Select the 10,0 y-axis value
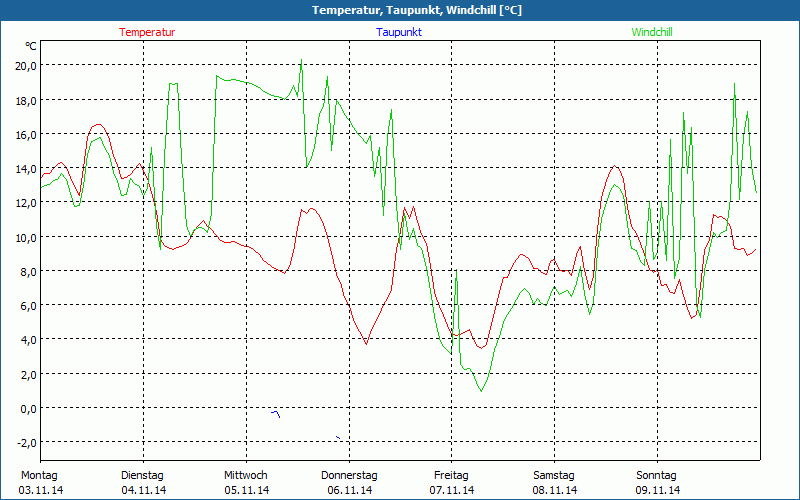 [24, 237]
